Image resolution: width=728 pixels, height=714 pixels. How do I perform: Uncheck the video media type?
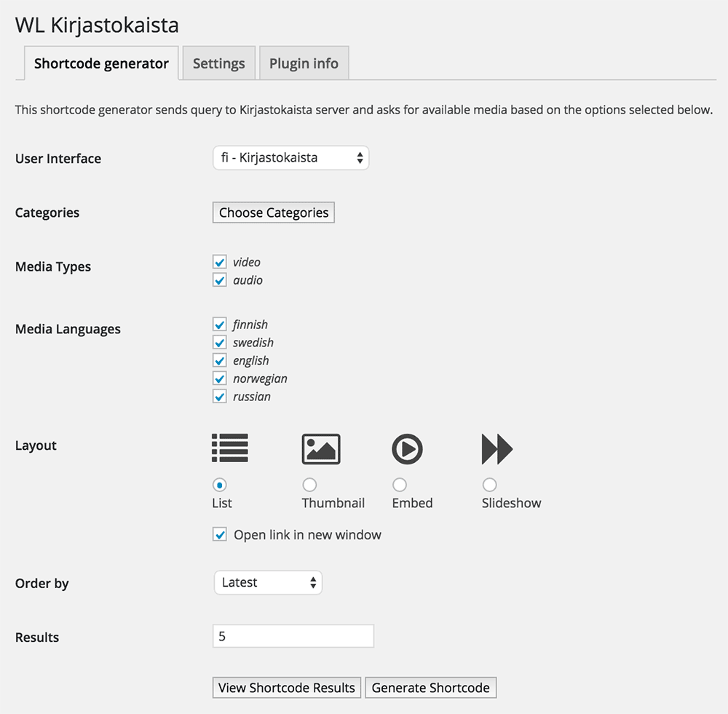click(220, 262)
